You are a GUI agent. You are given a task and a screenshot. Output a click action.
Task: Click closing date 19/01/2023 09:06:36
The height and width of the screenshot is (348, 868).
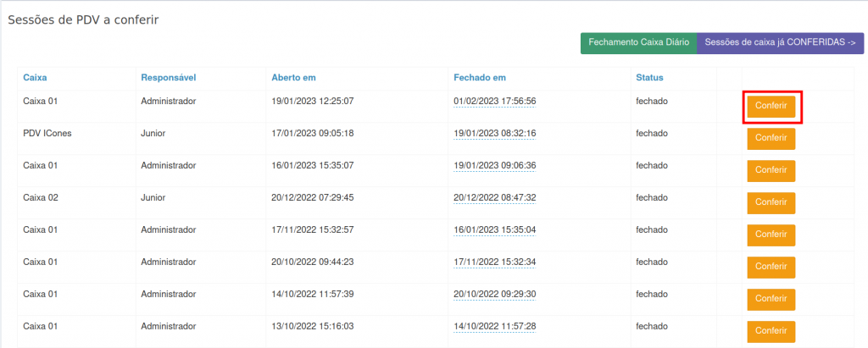point(494,166)
